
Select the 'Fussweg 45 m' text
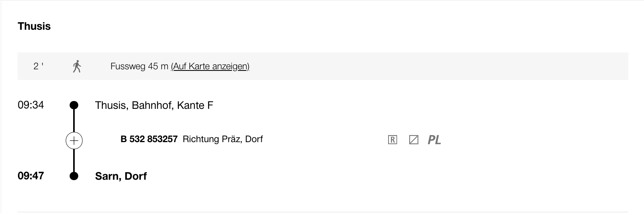[139, 67]
